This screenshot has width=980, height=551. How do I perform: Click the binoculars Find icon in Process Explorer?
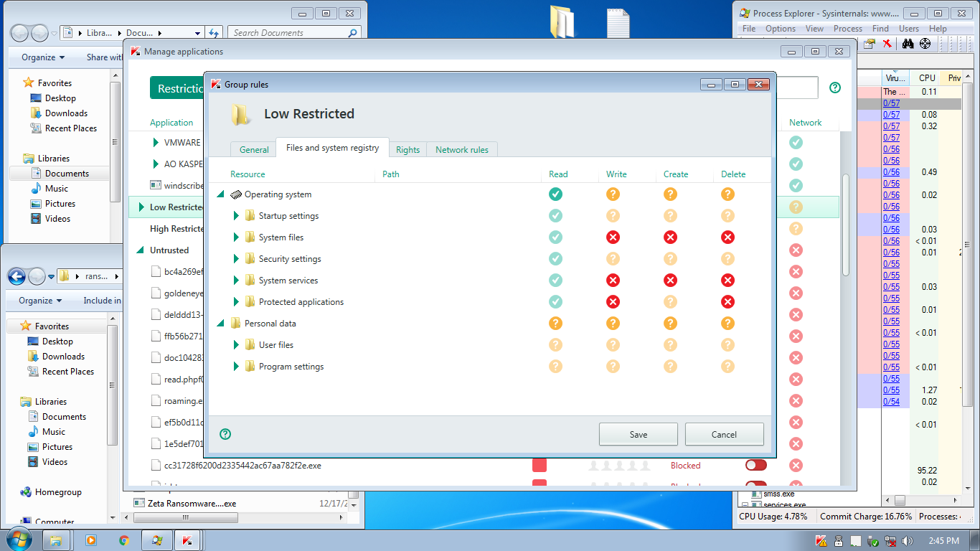pyautogui.click(x=908, y=44)
